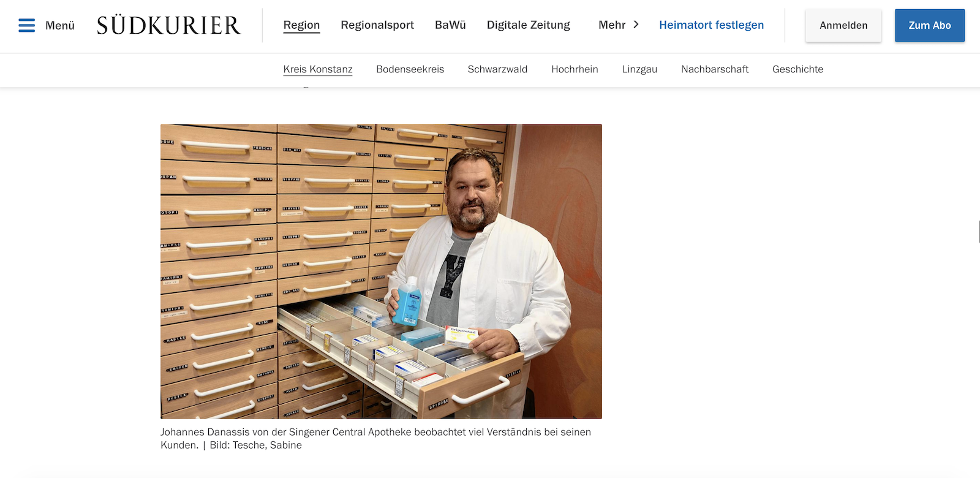Go to Geschichte subsection

pos(797,69)
